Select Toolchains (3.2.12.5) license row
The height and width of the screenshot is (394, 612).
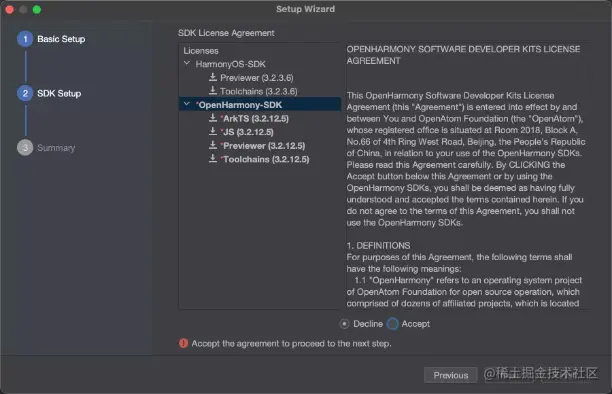click(x=265, y=159)
